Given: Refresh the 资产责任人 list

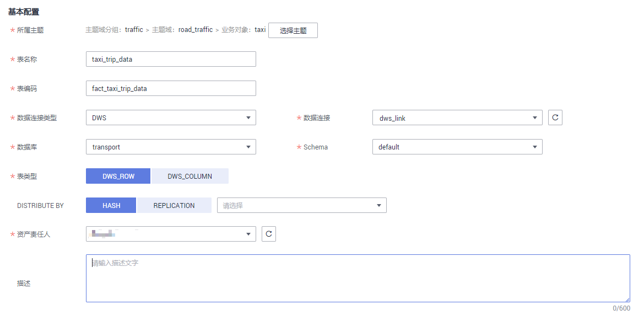Looking at the screenshot, I should 269,234.
